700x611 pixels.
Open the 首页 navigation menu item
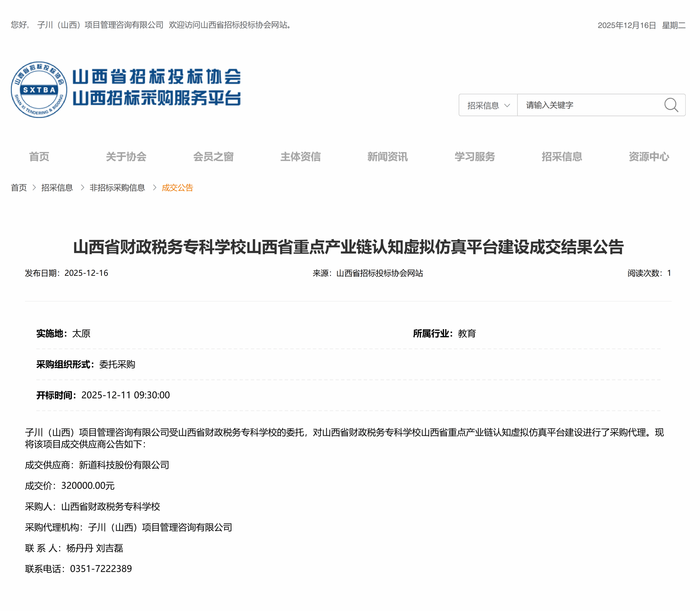point(39,157)
